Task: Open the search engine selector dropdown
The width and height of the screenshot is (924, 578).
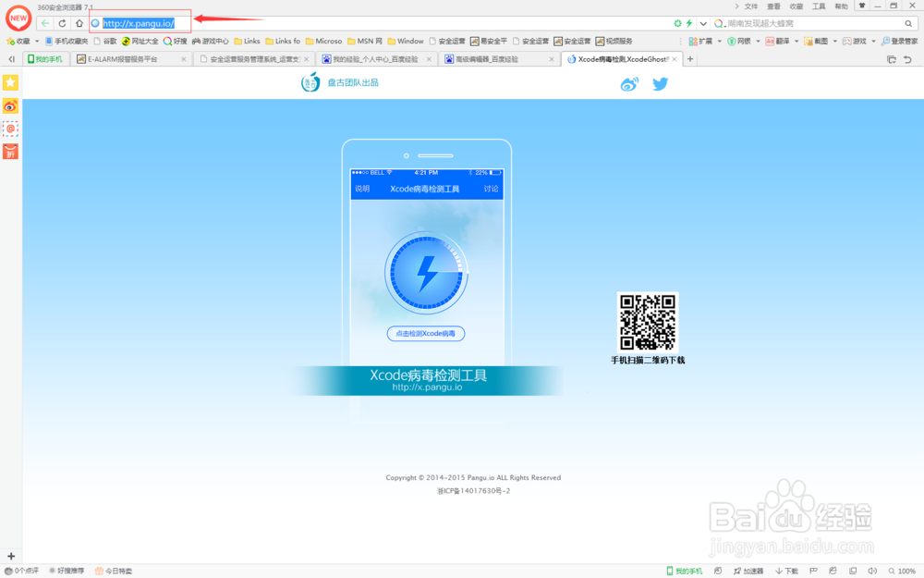Action: tap(719, 24)
